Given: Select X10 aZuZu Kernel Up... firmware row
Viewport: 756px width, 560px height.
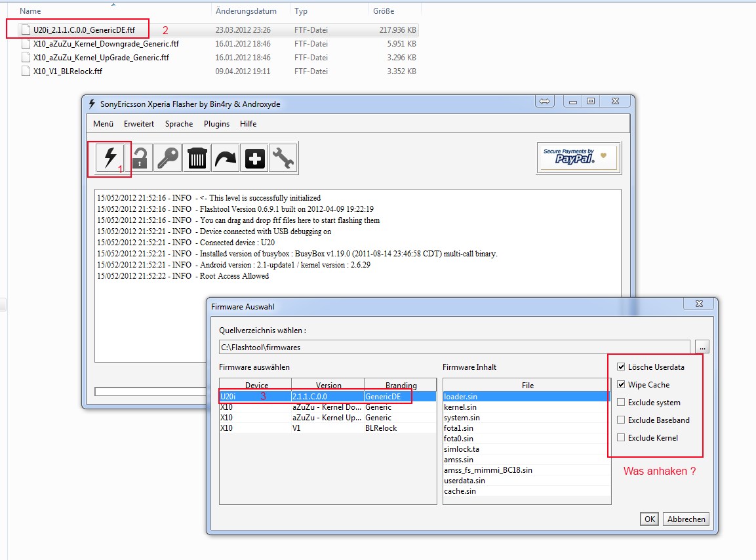Looking at the screenshot, I should click(x=328, y=418).
